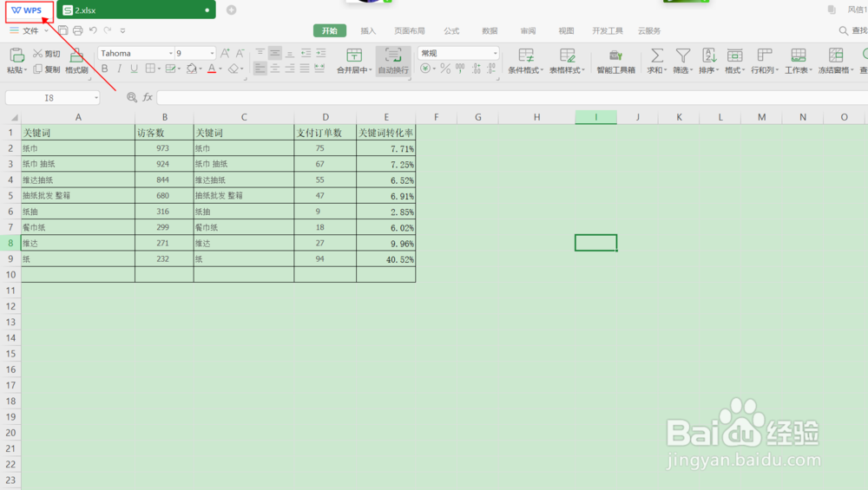The image size is (868, 490).
Task: Toggle middle vertical alignment
Action: tap(274, 53)
